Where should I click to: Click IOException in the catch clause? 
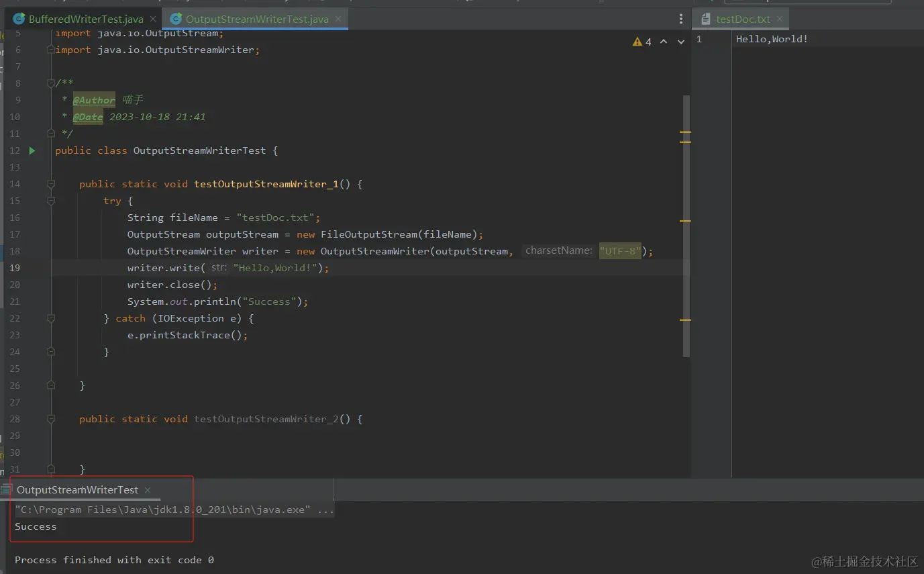[191, 318]
